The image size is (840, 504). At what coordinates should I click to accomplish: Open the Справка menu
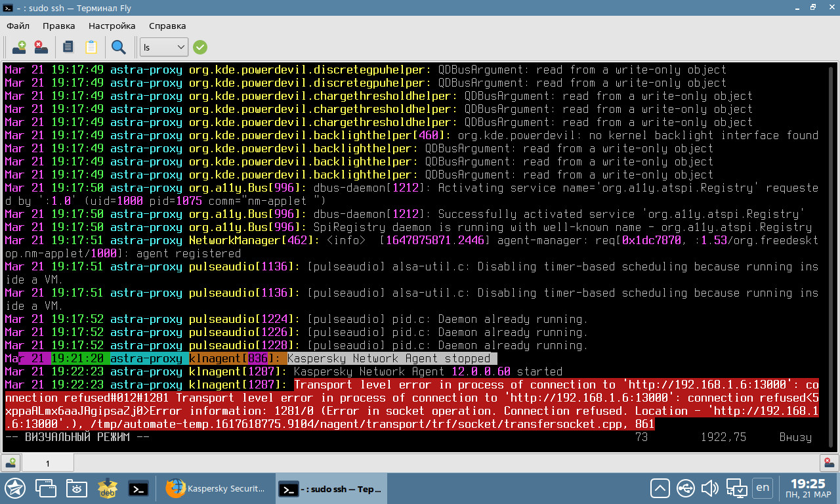pos(167,26)
